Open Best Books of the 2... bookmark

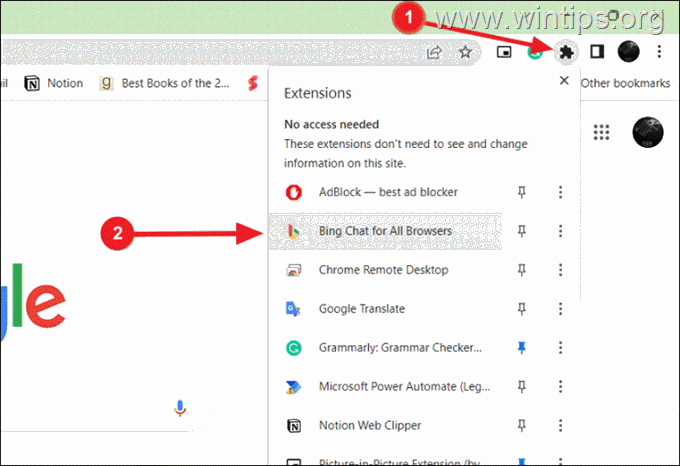point(164,83)
